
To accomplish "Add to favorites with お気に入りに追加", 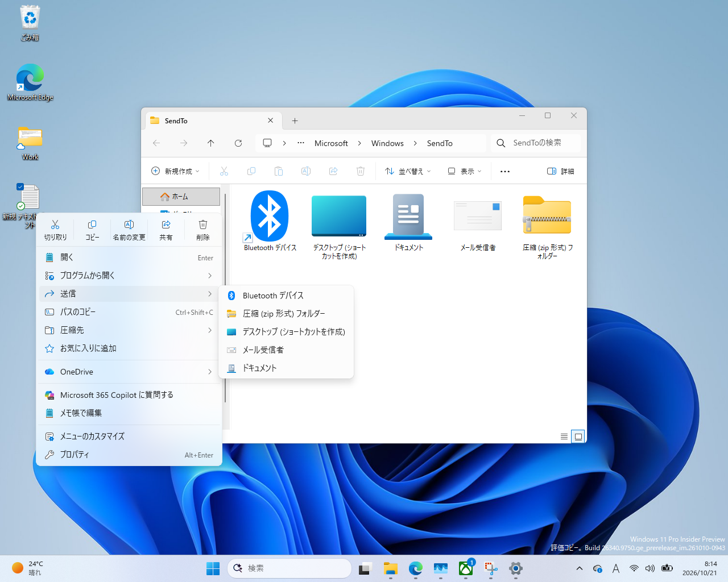I will [x=129, y=348].
